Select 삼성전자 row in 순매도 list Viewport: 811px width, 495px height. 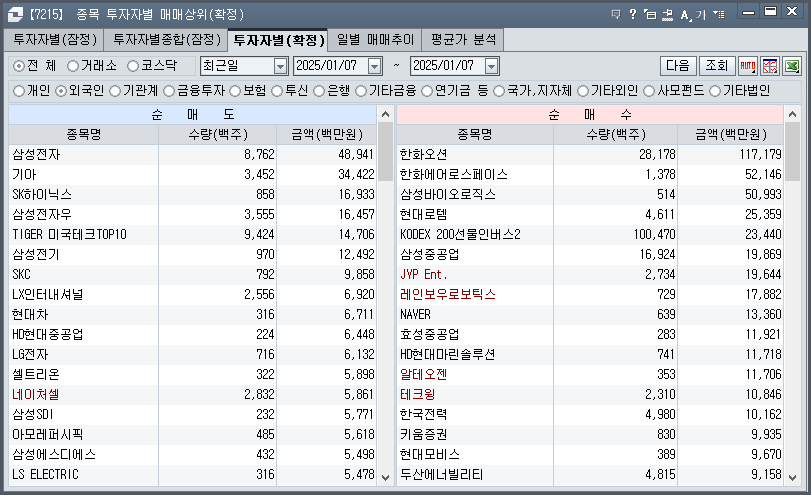(x=192, y=155)
